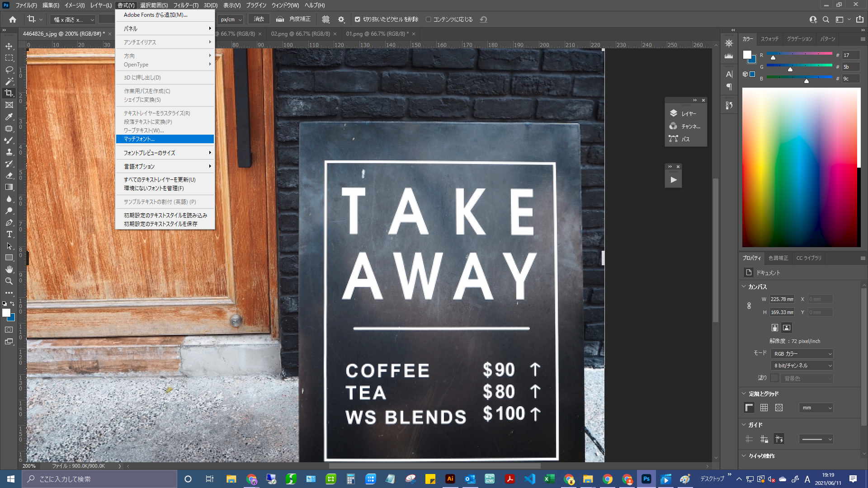This screenshot has width=868, height=488.
Task: Toggle delete cropped pixels checkbox
Action: coord(358,19)
